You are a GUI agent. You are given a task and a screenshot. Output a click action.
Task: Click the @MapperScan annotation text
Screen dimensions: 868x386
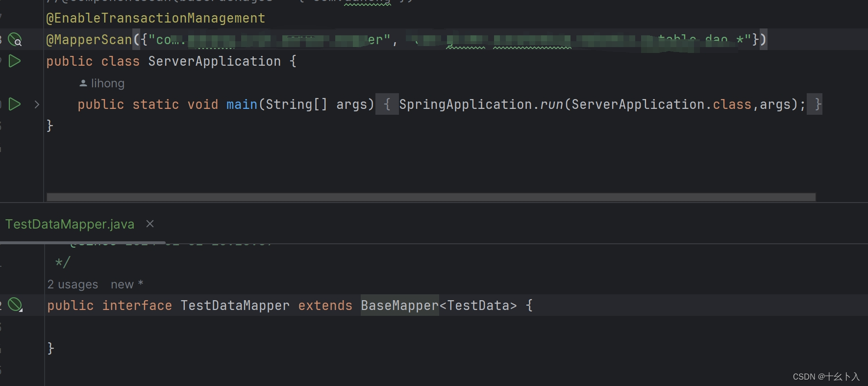[89, 40]
